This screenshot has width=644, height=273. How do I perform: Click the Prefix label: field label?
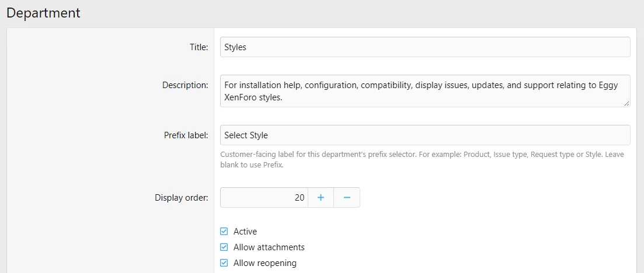186,135
